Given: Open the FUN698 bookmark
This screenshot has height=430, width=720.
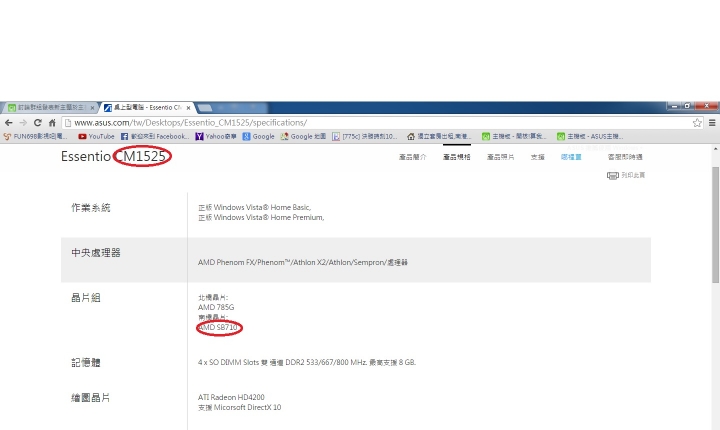Looking at the screenshot, I should 35,136.
